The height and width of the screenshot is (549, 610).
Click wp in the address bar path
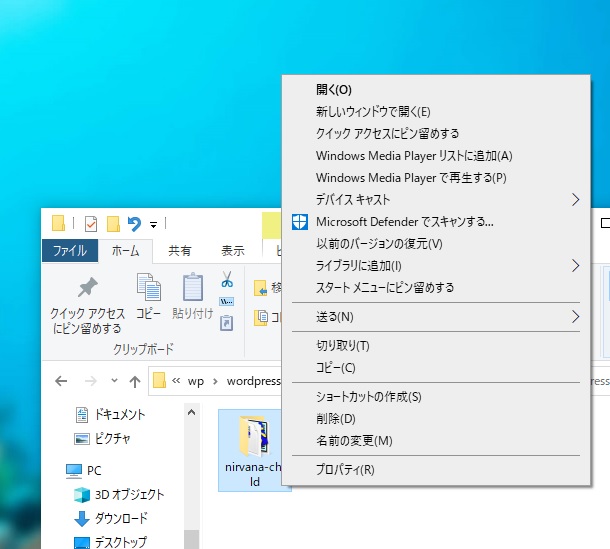[x=196, y=381]
